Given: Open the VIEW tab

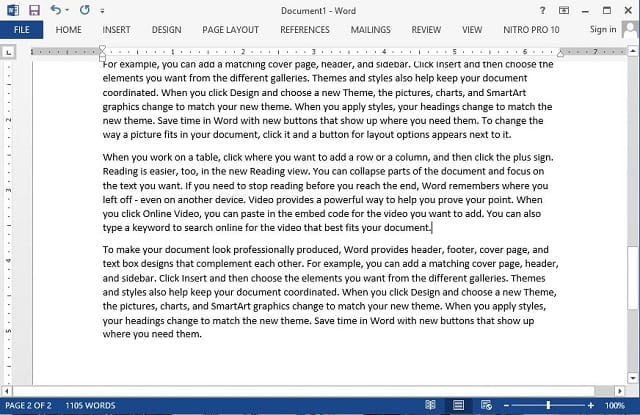Looking at the screenshot, I should tap(472, 30).
